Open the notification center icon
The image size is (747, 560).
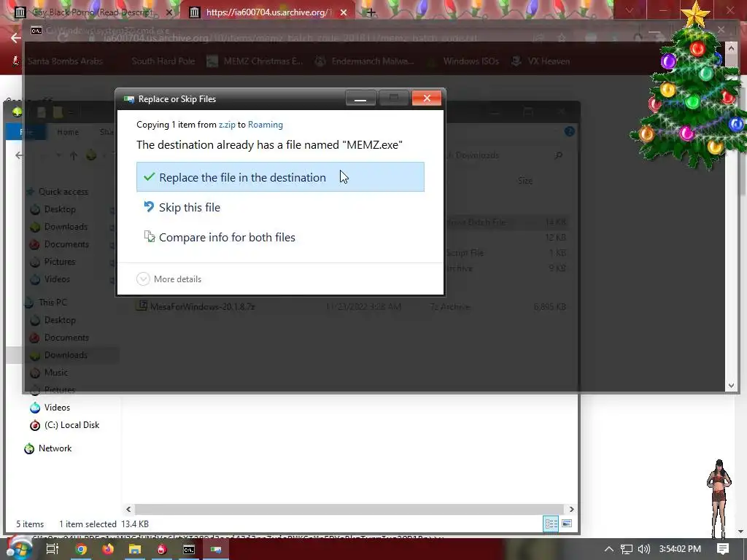pyautogui.click(x=723, y=549)
